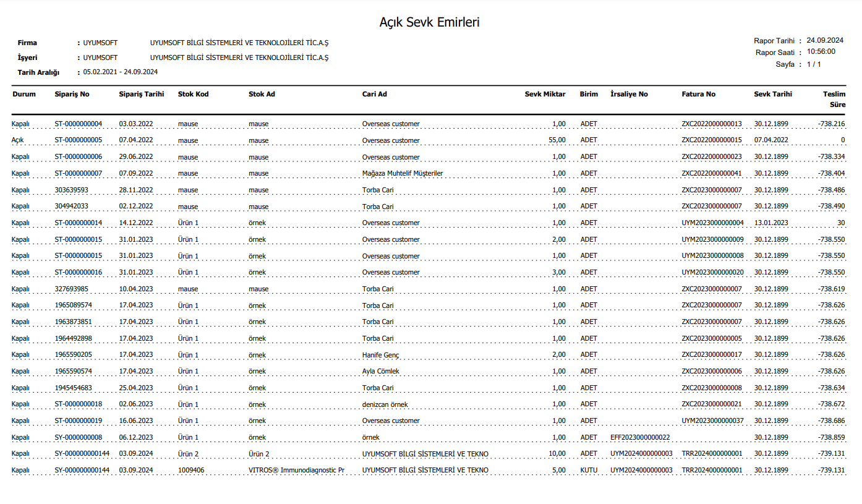Click order number 304942033
The width and height of the screenshot is (862, 504).
(x=71, y=207)
